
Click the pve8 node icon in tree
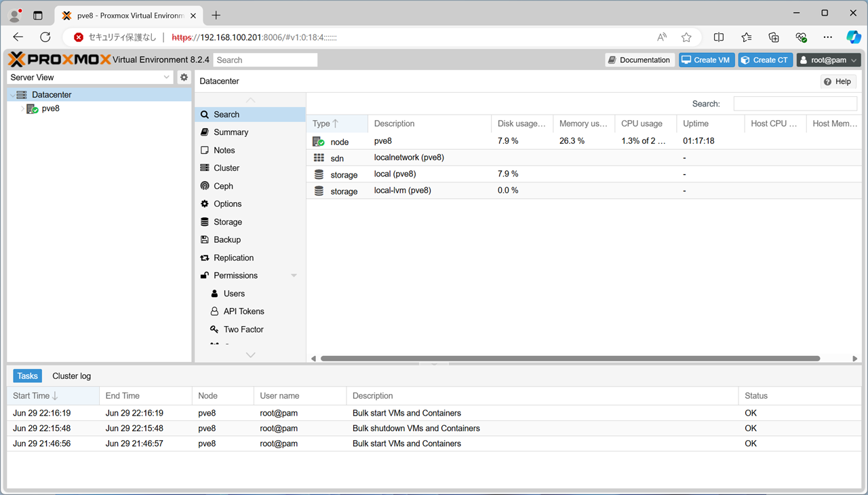(33, 108)
